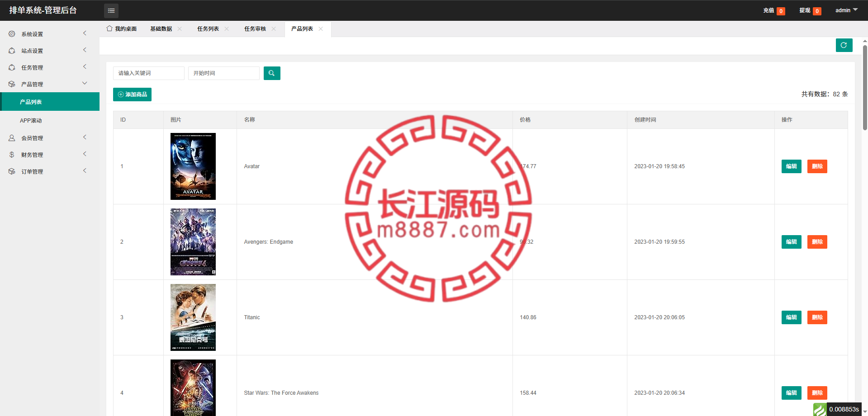The image size is (868, 416).
Task: Click the member management user icon
Action: click(12, 138)
